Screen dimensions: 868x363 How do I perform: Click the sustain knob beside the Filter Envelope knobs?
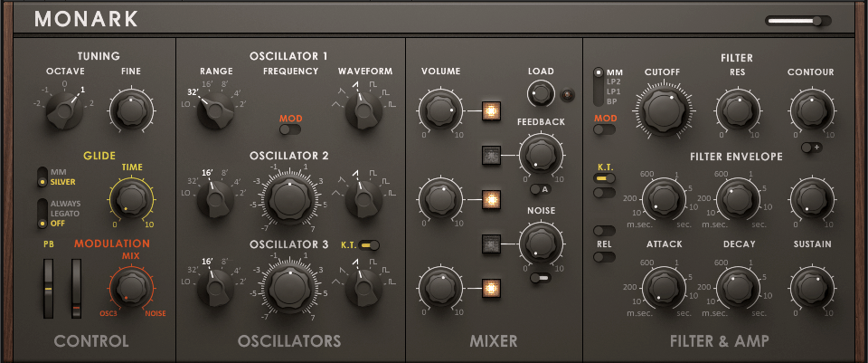(x=812, y=199)
